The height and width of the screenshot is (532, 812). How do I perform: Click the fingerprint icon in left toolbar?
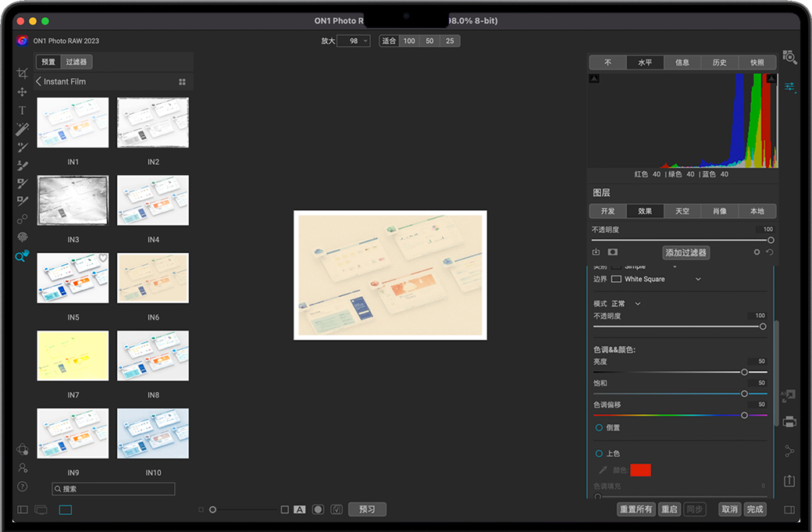click(22, 237)
